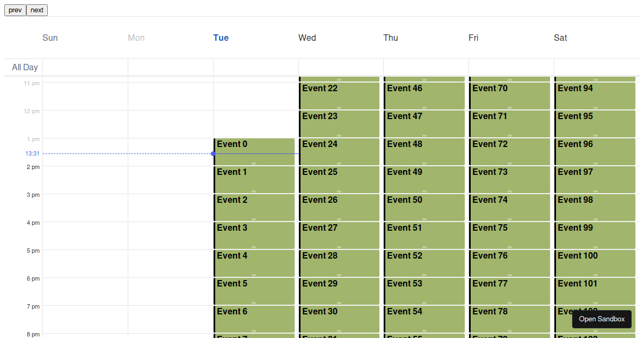Click Event 94 on Saturday
Screen dimensions: 644x338
595,95
